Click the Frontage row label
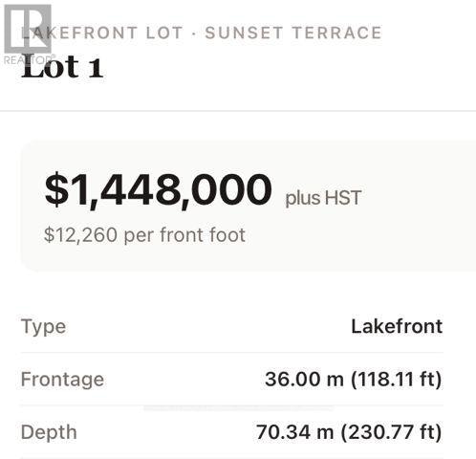 (x=62, y=380)
